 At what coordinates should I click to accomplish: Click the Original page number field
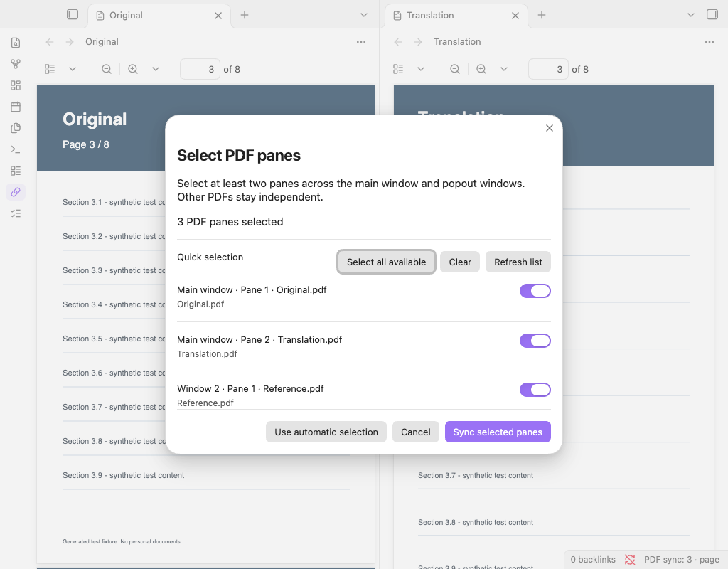pos(200,69)
